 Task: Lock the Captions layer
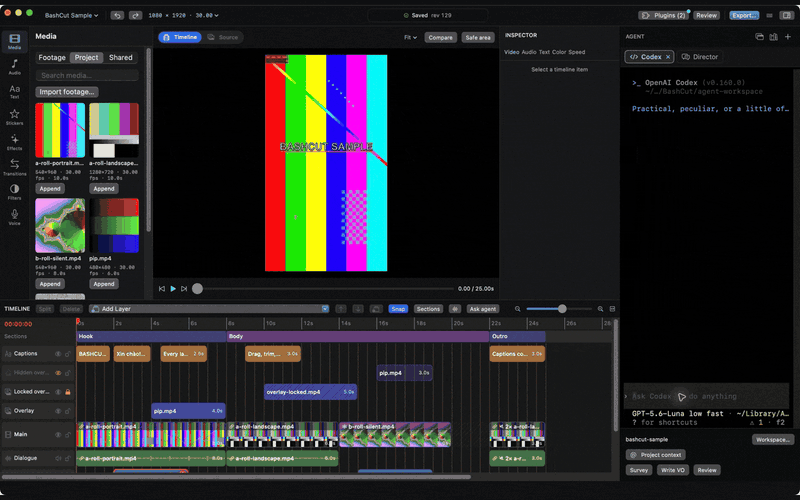click(67, 354)
